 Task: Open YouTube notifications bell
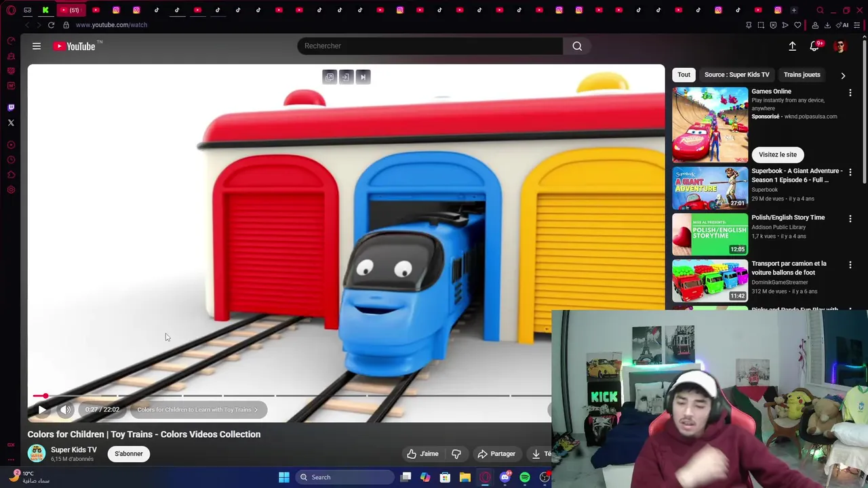coord(814,46)
